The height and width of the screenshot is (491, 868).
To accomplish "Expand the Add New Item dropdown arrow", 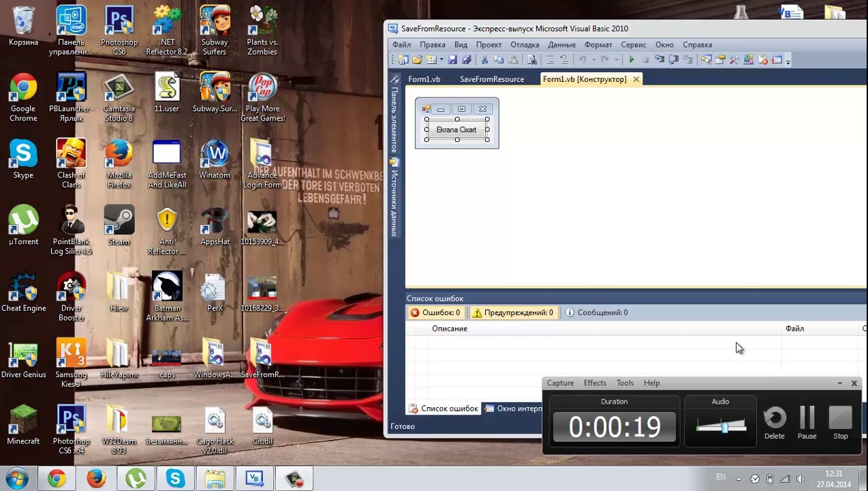I will pyautogui.click(x=441, y=60).
